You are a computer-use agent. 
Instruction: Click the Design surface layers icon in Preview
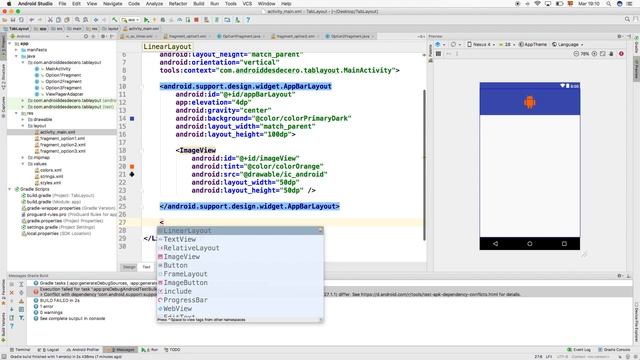click(439, 44)
